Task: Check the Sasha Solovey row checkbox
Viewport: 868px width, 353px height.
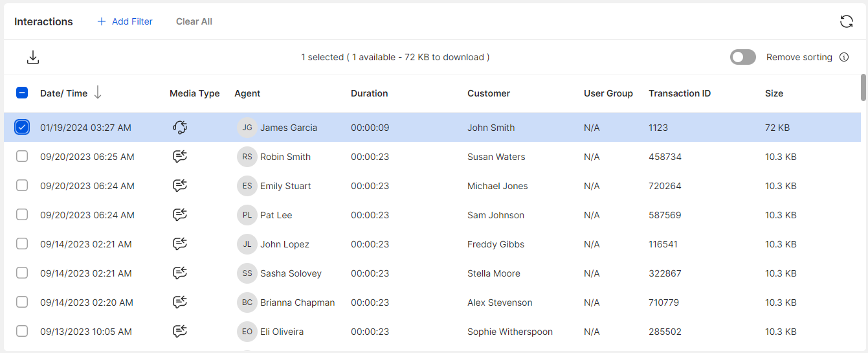Action: point(22,273)
